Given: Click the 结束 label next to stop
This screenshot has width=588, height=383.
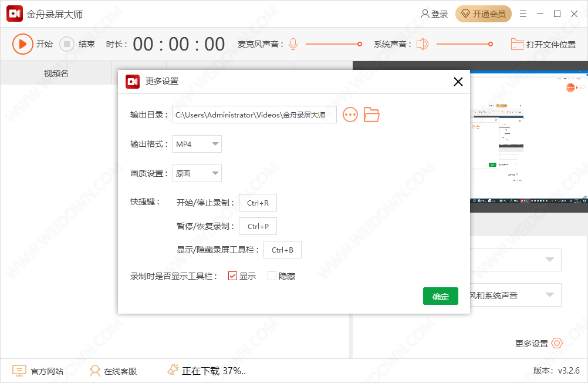Looking at the screenshot, I should click(x=87, y=44).
